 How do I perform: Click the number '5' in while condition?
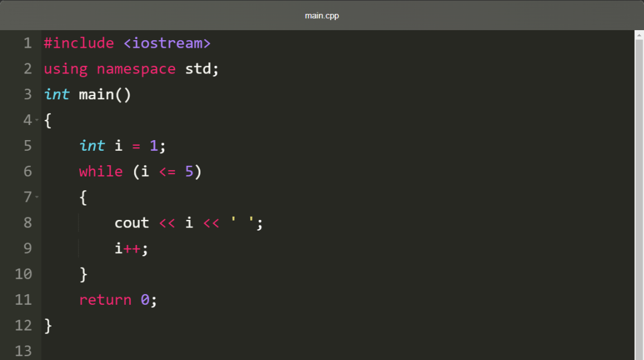189,171
